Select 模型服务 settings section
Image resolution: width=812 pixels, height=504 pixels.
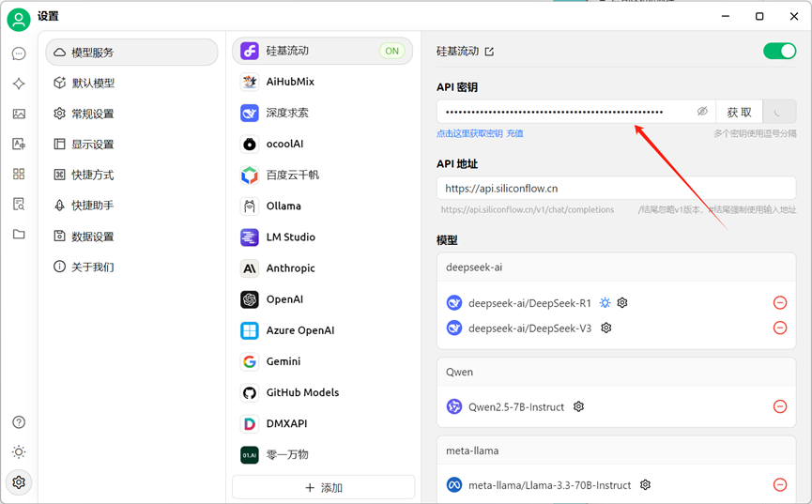click(x=131, y=53)
